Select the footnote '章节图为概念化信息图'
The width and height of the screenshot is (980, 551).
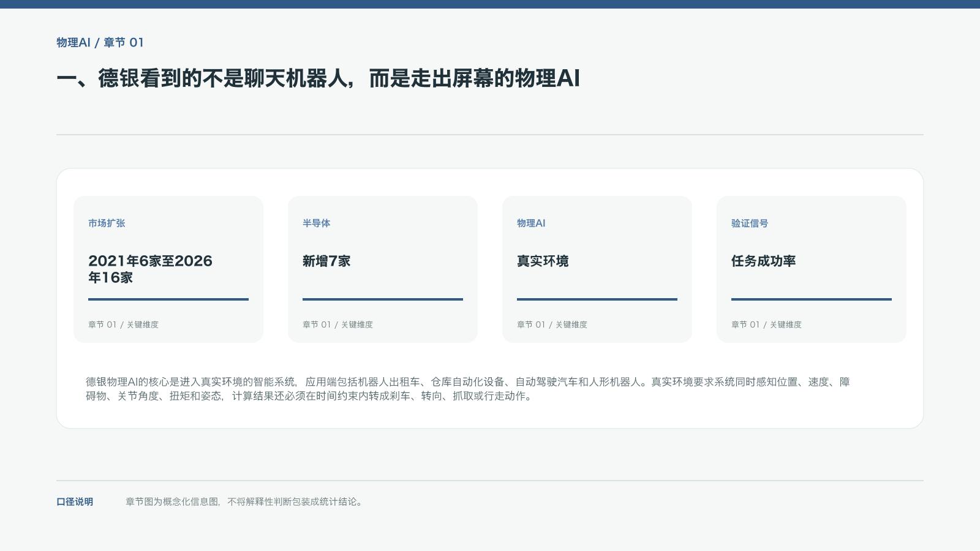click(x=245, y=501)
